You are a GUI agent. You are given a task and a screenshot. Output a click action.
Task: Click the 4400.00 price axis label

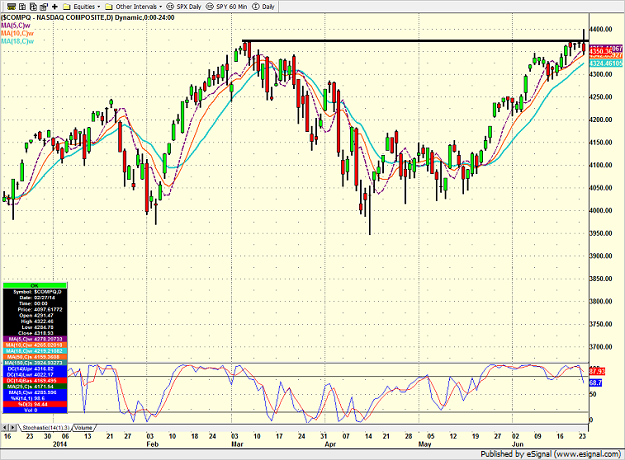coord(601,29)
